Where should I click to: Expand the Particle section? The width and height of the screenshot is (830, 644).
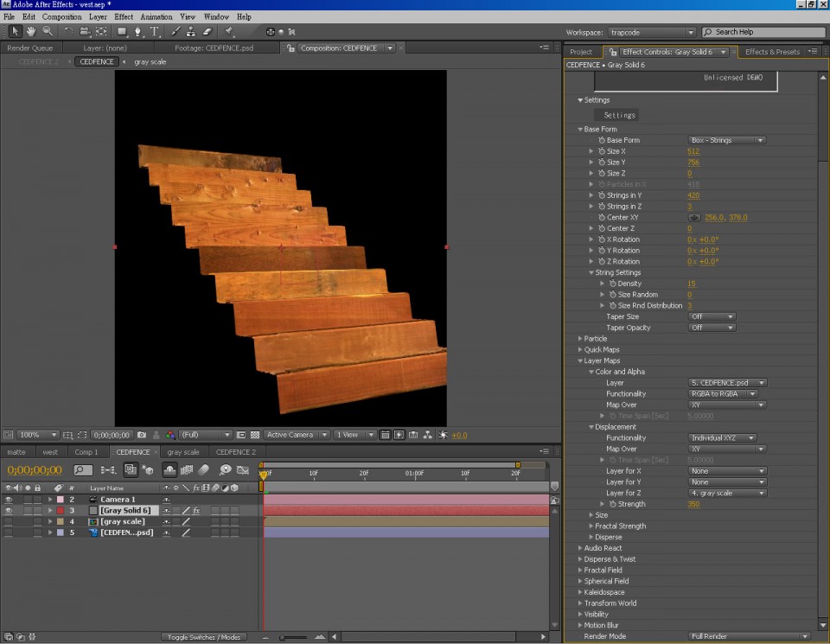coord(580,339)
